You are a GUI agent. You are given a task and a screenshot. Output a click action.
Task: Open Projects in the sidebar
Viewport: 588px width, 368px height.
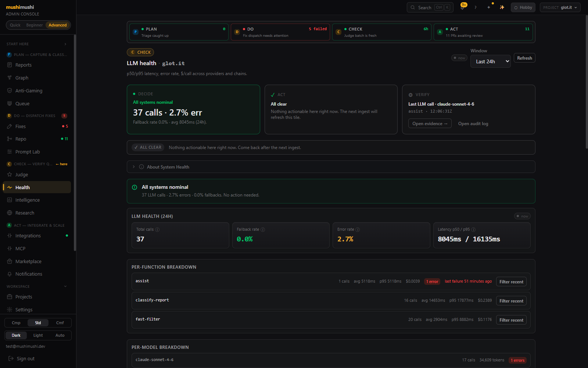tap(37, 297)
